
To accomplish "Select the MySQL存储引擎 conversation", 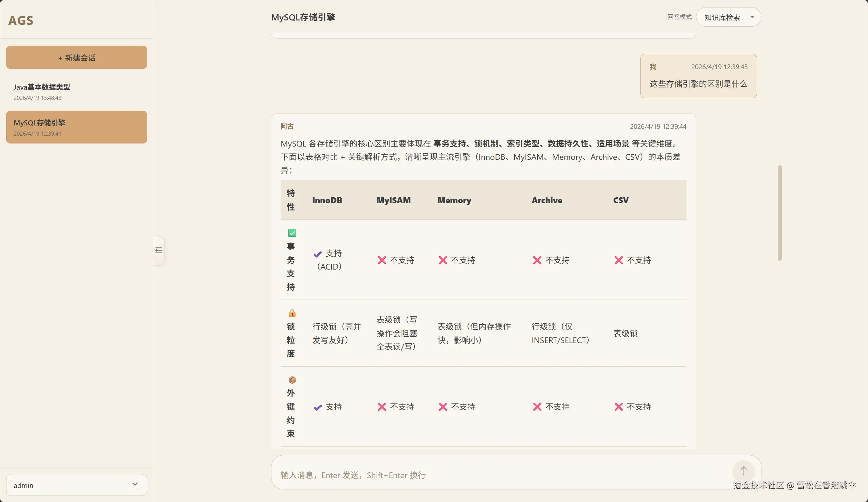I will click(77, 127).
